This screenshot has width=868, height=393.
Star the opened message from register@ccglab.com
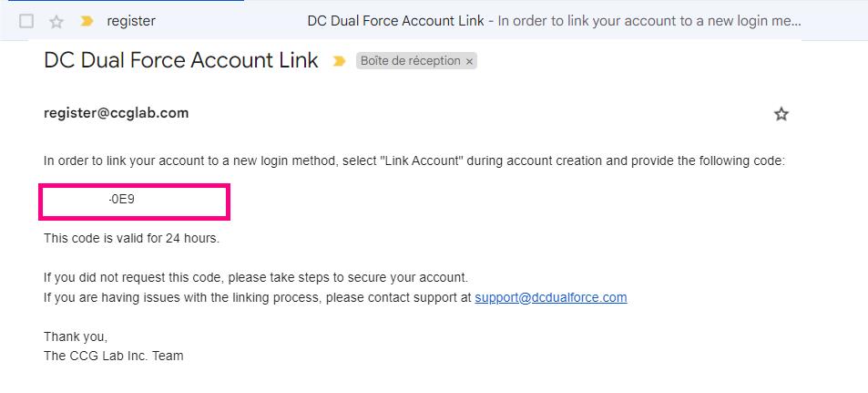(x=781, y=114)
